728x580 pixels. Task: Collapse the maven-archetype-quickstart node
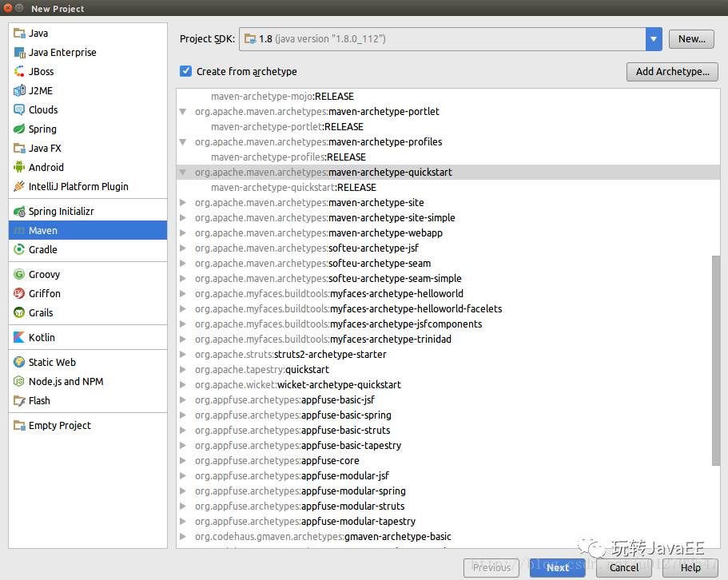(183, 173)
